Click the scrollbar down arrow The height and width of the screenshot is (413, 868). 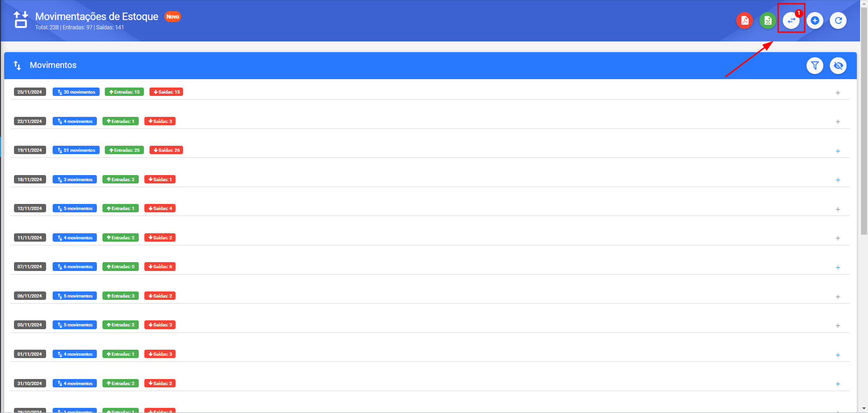pos(864,409)
